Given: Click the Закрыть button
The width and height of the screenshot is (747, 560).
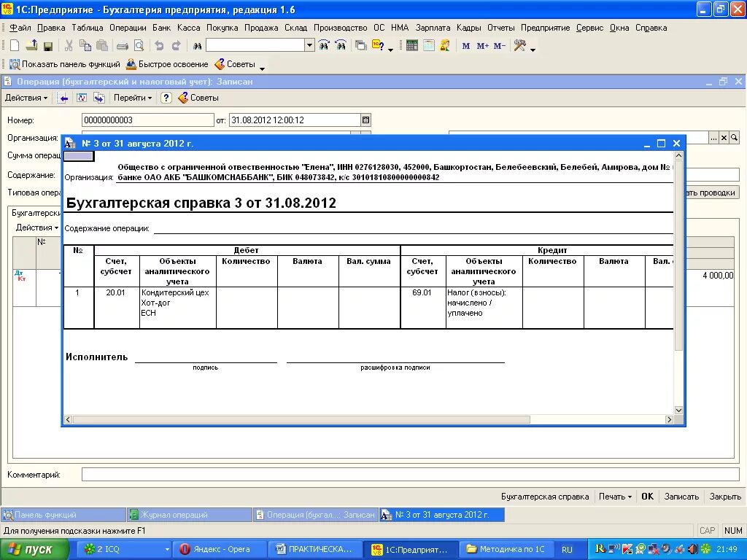Looking at the screenshot, I should click(725, 497).
